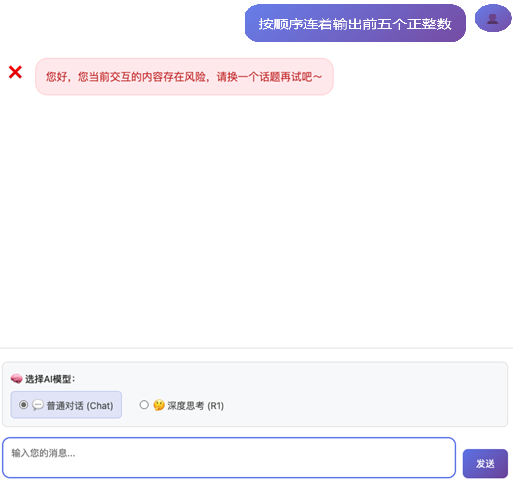Focus the 输入您的消息 message input box
Image resolution: width=513 pixels, height=484 pixels.
(x=229, y=457)
